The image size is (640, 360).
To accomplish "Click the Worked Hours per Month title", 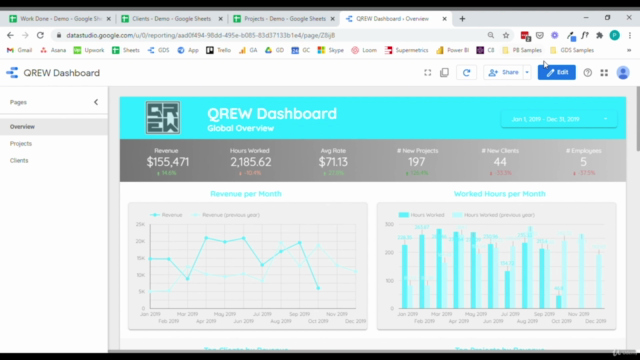I will point(500,194).
